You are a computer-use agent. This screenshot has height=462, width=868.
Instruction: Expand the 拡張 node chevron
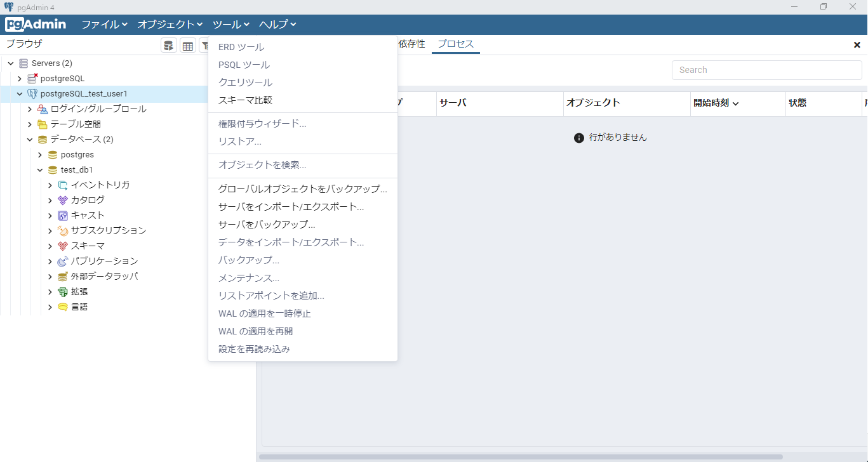point(50,292)
